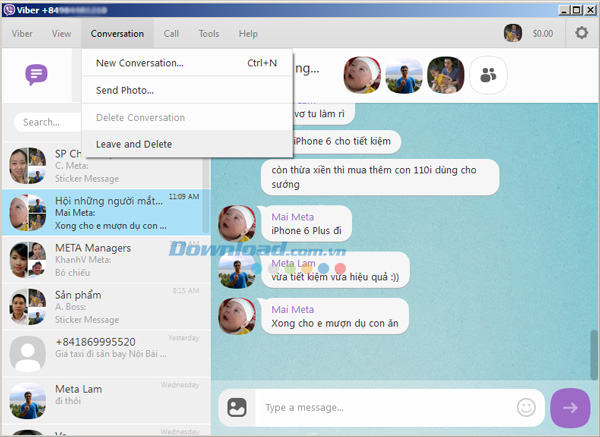Click Sản phẩm group avatar
This screenshot has width=600, height=437.
tap(28, 307)
